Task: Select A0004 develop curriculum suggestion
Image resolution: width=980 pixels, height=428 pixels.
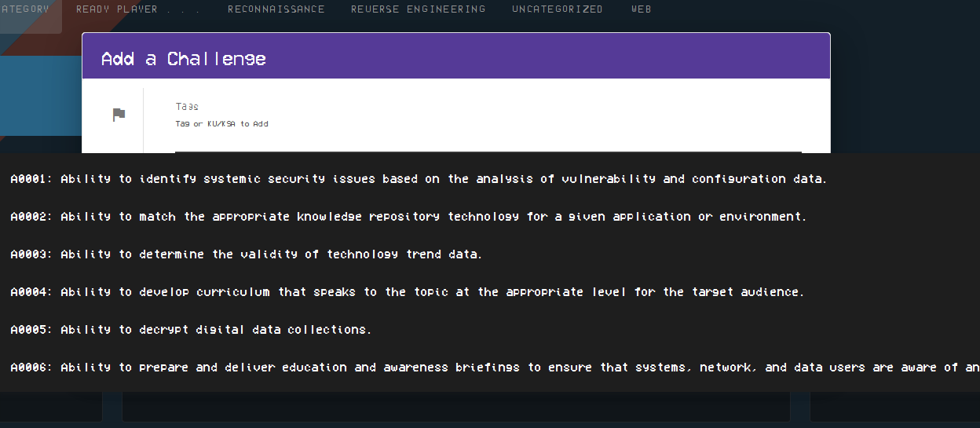Action: (407, 292)
